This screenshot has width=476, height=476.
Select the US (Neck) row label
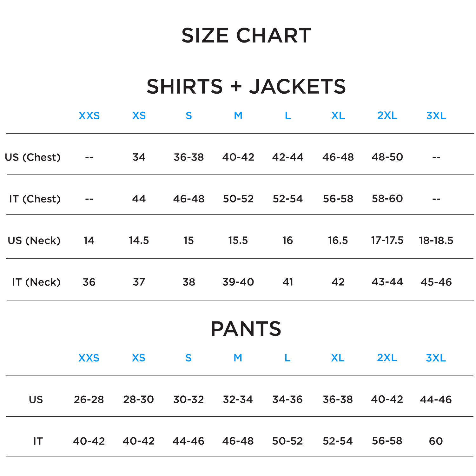coord(34,240)
